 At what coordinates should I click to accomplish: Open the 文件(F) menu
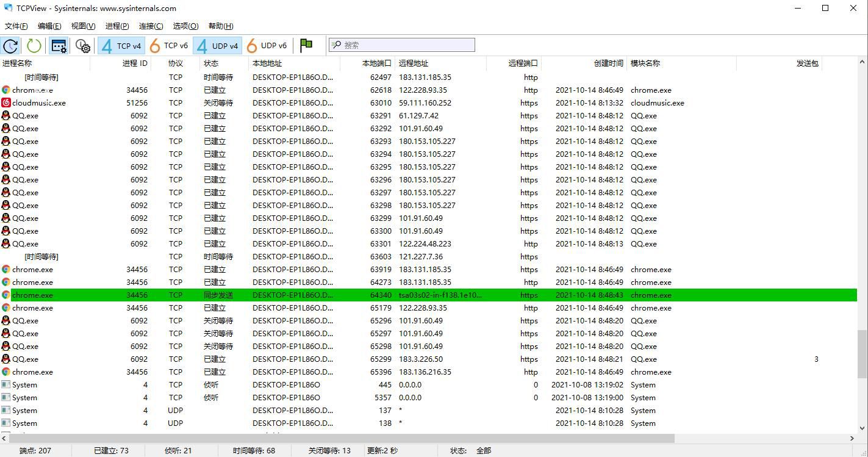[16, 26]
